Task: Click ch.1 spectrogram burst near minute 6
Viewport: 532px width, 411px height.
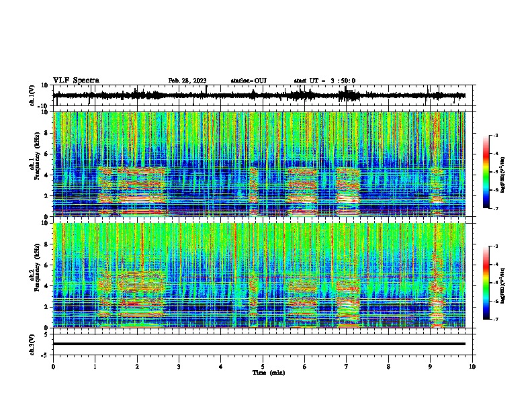Action: point(302,191)
